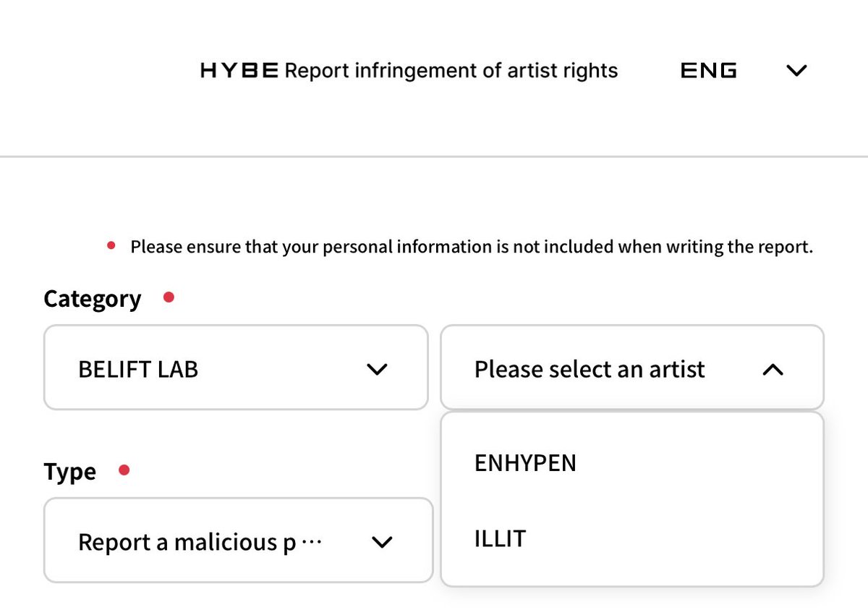The image size is (868, 610).
Task: Click the personal information notice text
Action: pos(472,247)
